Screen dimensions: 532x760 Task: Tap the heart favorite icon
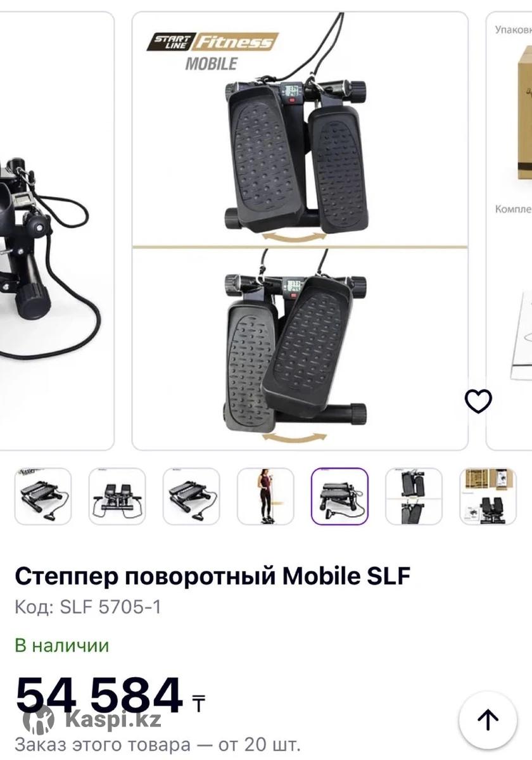(x=478, y=400)
